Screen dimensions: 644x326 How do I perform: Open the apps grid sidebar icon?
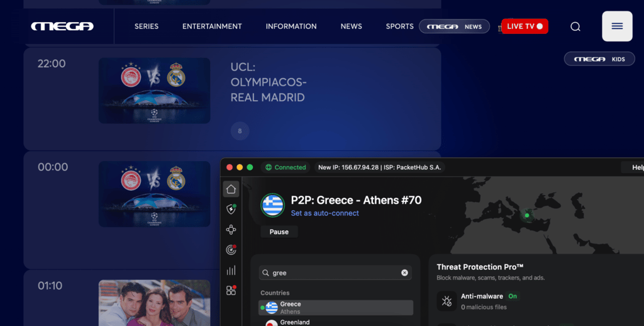[231, 290]
